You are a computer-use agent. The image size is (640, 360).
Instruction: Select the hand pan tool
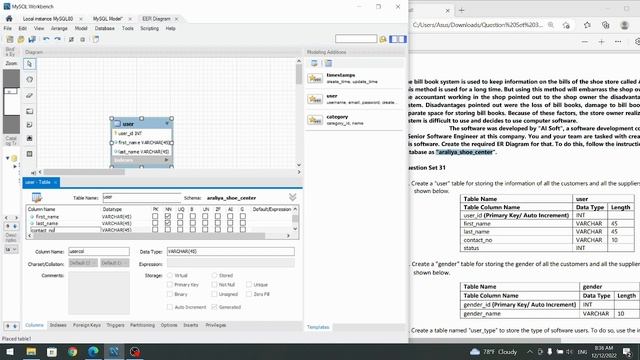pos(29,80)
